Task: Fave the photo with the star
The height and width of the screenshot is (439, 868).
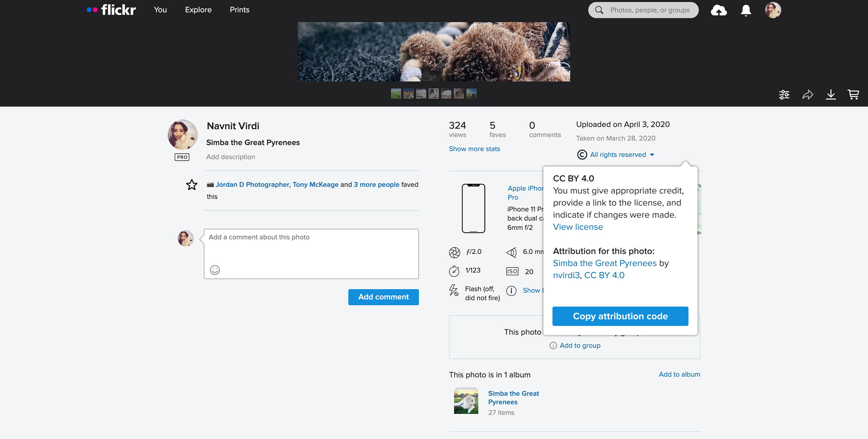Action: 191,185
